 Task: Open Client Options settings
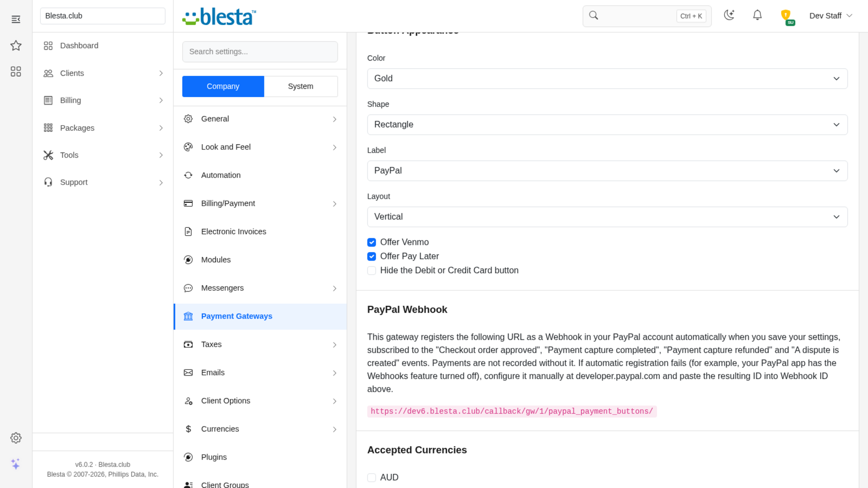(x=260, y=401)
